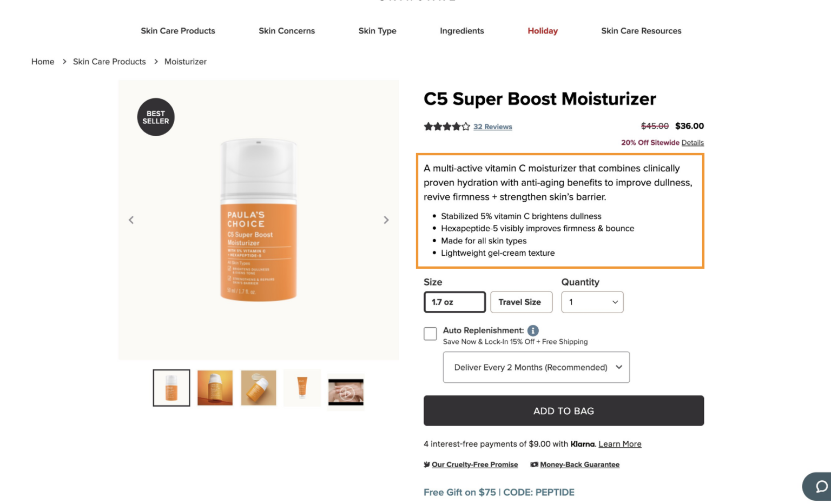Open the Ingredients menu
Image resolution: width=831 pixels, height=504 pixels.
462,31
